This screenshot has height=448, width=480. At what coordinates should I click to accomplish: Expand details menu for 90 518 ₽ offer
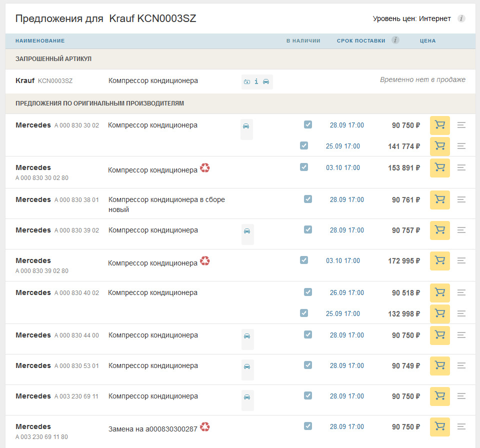coord(461,292)
